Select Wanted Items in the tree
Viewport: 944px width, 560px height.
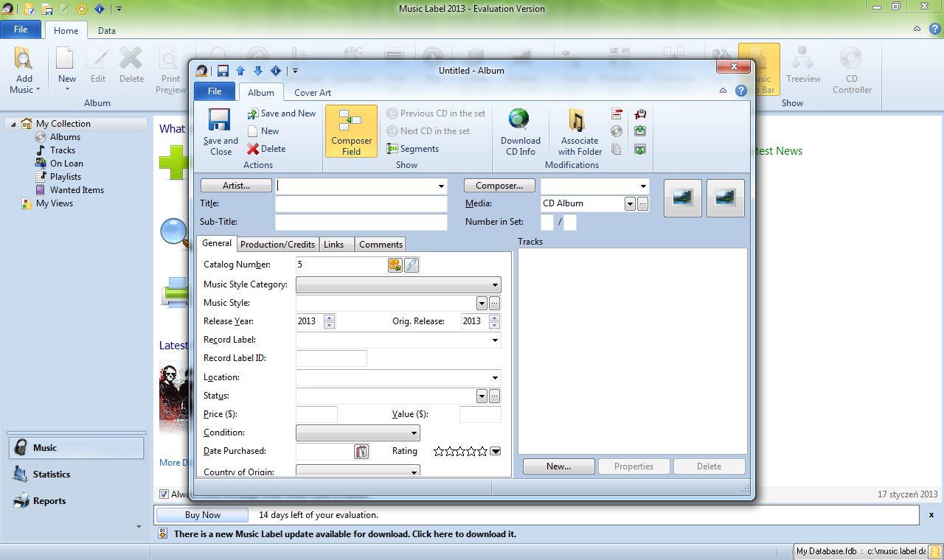click(x=77, y=190)
